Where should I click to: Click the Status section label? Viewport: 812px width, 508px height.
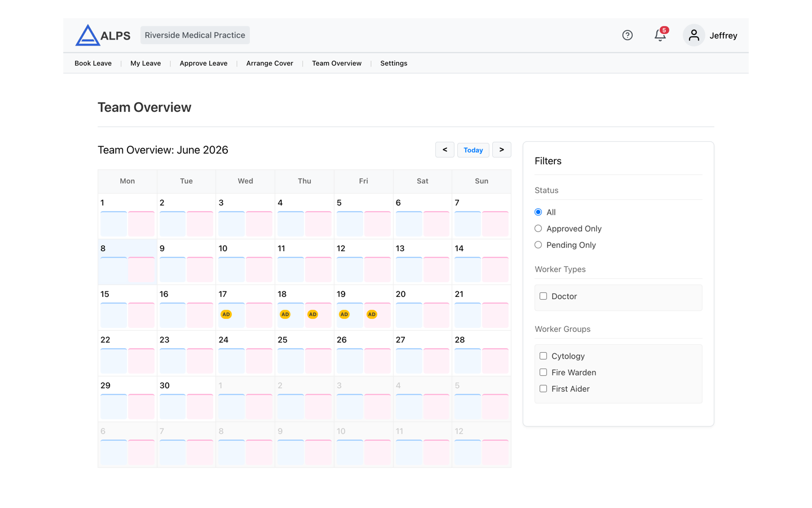point(546,190)
